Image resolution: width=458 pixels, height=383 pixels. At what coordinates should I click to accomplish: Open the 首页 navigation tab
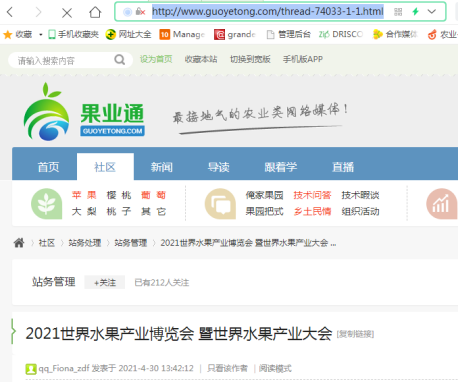[x=48, y=167]
